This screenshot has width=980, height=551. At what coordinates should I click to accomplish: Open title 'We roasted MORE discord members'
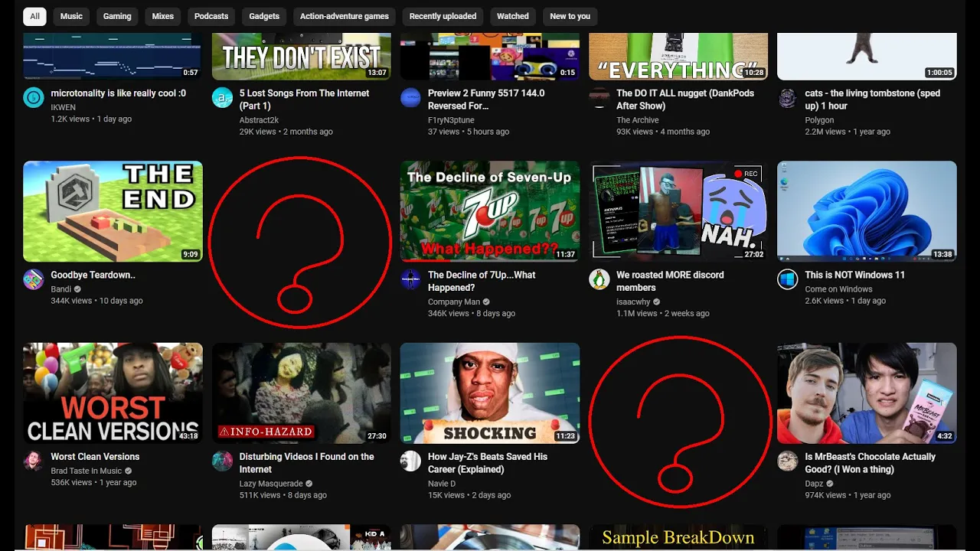tap(670, 281)
